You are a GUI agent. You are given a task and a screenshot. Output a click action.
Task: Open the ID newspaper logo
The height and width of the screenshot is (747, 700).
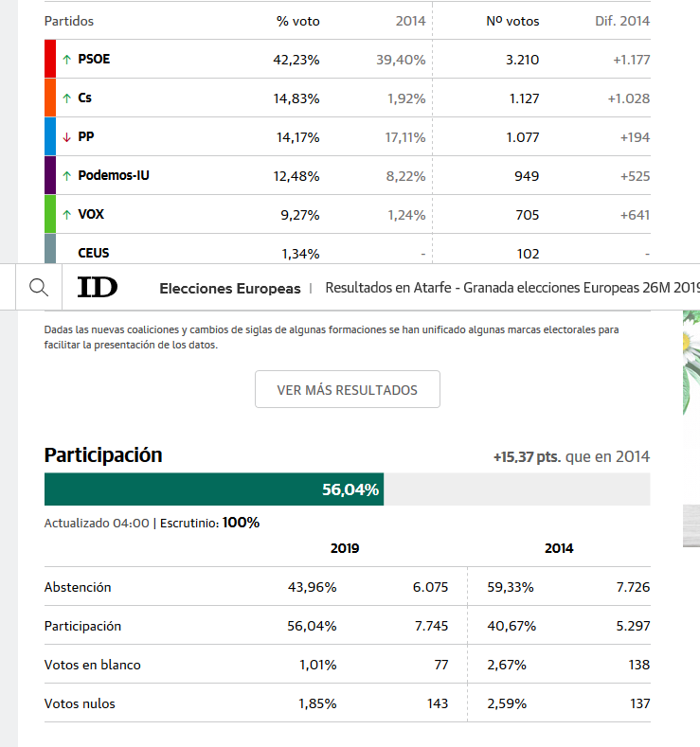pos(98,288)
